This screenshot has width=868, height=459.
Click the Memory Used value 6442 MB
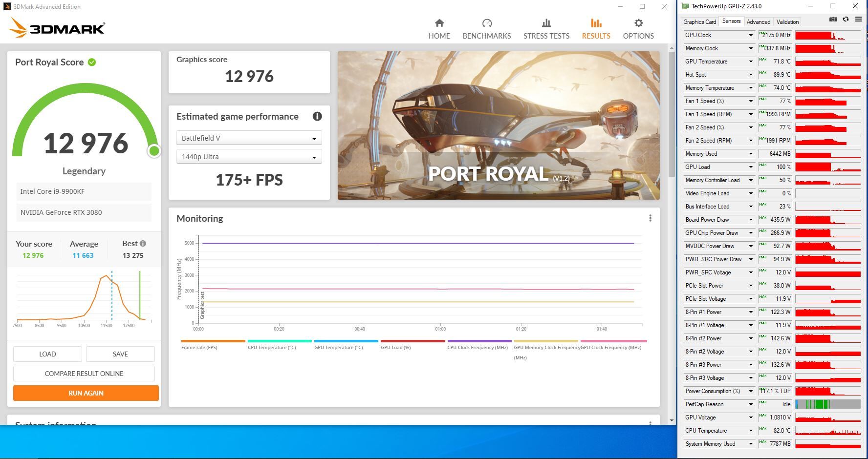[x=776, y=154]
